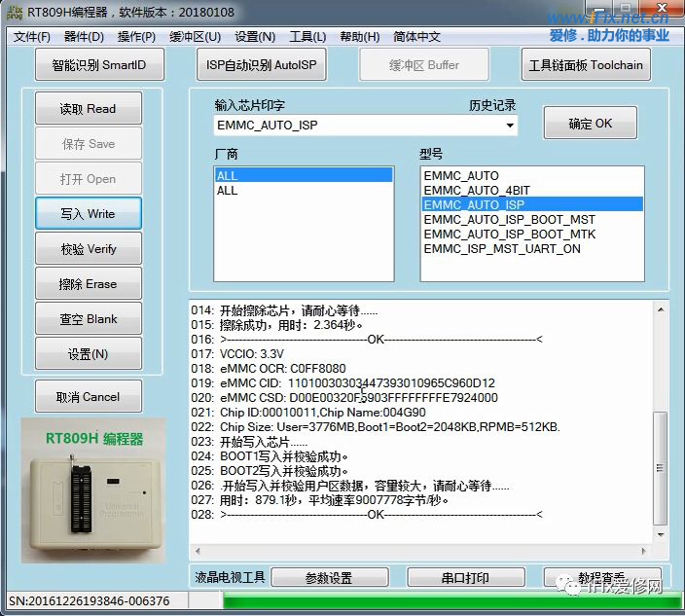Click the ISP自动识别 AutoISP button
This screenshot has width=685, height=616.
point(261,64)
